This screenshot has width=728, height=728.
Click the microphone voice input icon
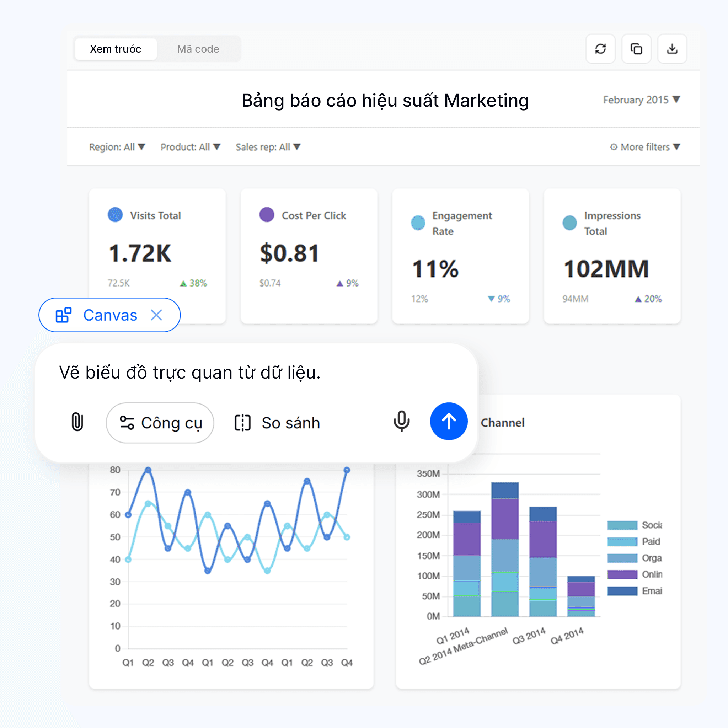click(401, 421)
